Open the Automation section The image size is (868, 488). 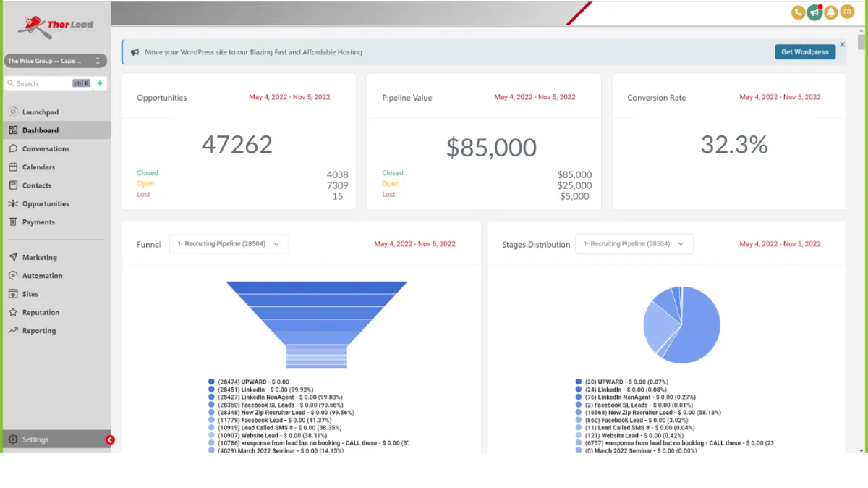(42, 276)
